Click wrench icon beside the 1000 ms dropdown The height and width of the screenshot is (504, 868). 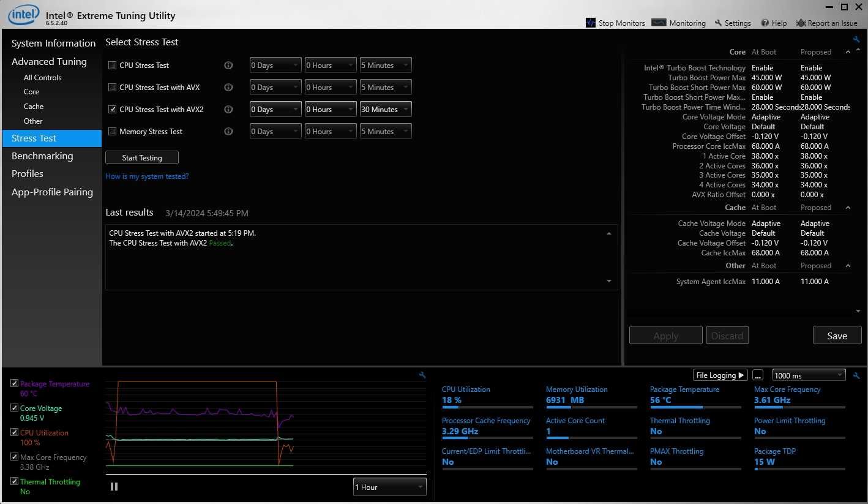pyautogui.click(x=856, y=375)
